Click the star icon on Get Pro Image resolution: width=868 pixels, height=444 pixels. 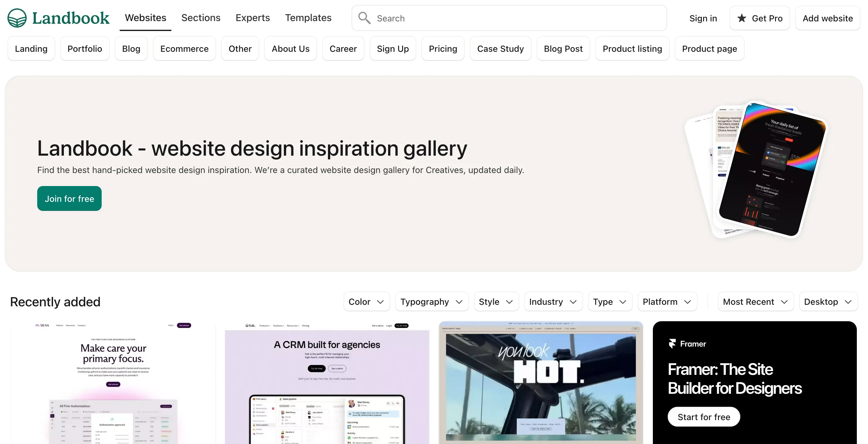[742, 18]
